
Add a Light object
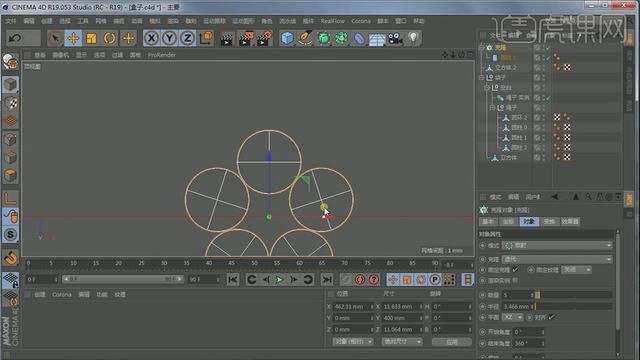(413, 38)
